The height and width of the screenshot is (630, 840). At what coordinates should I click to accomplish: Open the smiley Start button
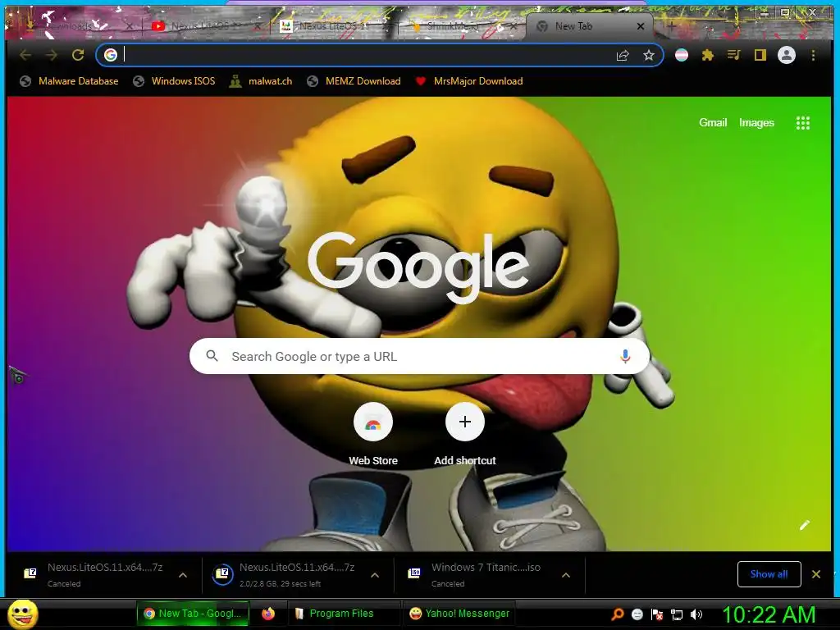coord(22,614)
